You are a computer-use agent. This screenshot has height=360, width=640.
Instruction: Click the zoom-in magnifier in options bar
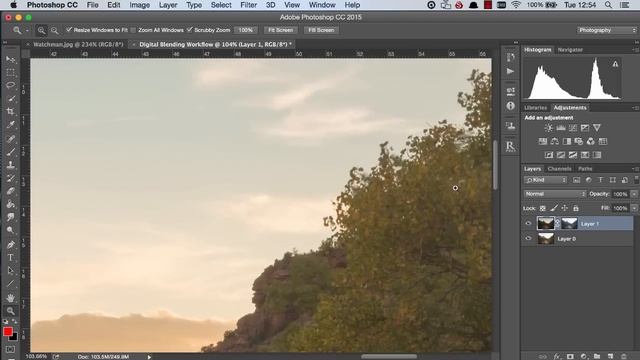[41, 30]
